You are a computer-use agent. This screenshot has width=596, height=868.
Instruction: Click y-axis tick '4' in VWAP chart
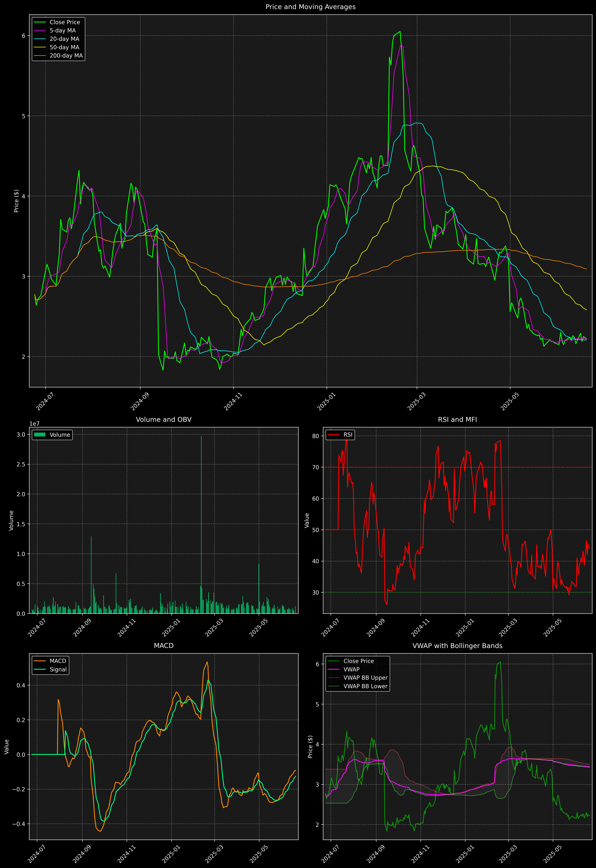pos(317,744)
